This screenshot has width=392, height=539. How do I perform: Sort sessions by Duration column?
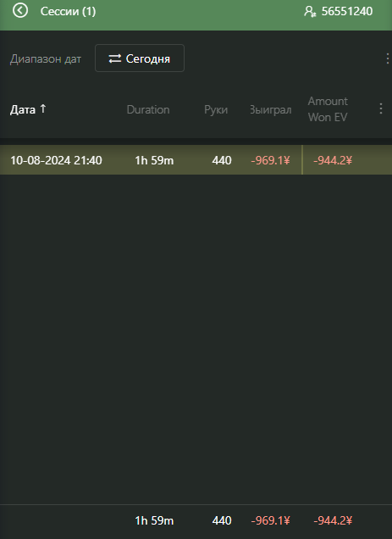click(x=148, y=109)
